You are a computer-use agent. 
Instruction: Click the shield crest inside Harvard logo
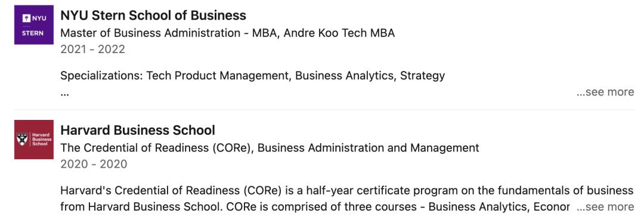click(20, 139)
